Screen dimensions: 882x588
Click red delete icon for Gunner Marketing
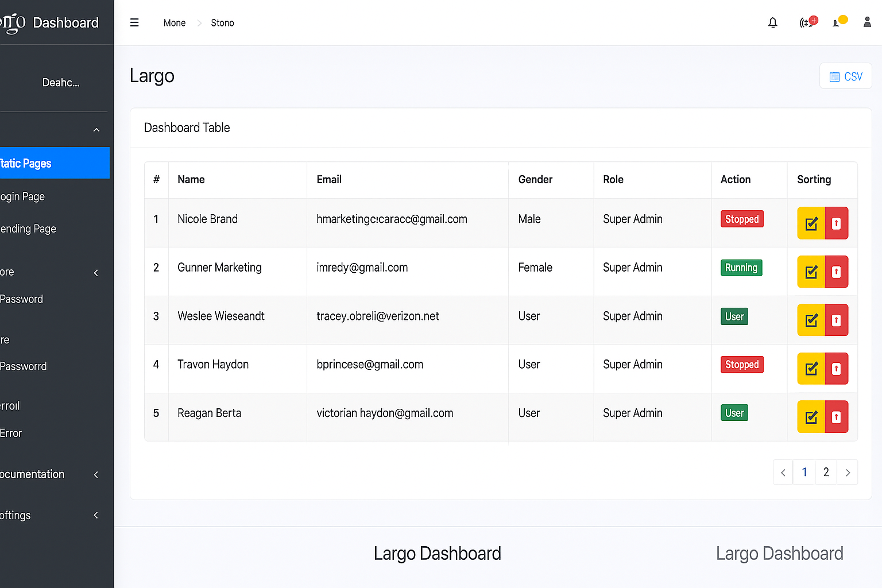pos(837,272)
